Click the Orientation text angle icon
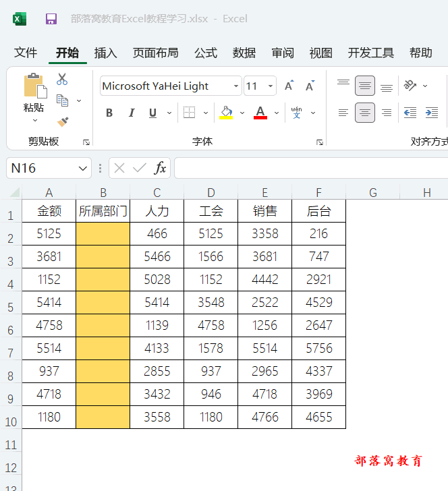448x491 pixels. pos(410,85)
